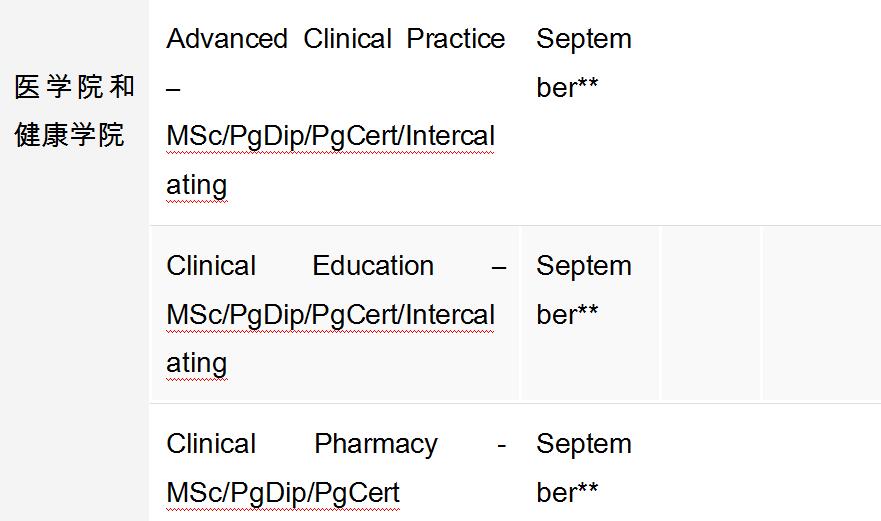
Task: Click "ber**" in Clinical Pharmacy row
Action: [x=567, y=493]
